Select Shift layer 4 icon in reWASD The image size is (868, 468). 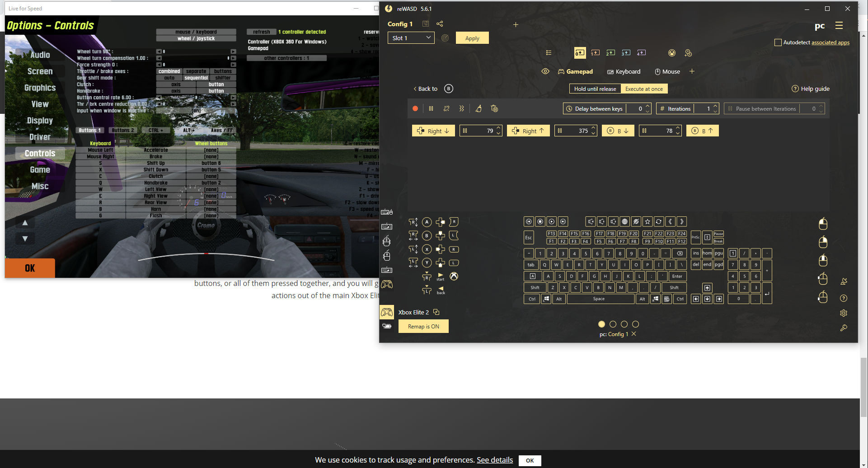[x=641, y=53]
